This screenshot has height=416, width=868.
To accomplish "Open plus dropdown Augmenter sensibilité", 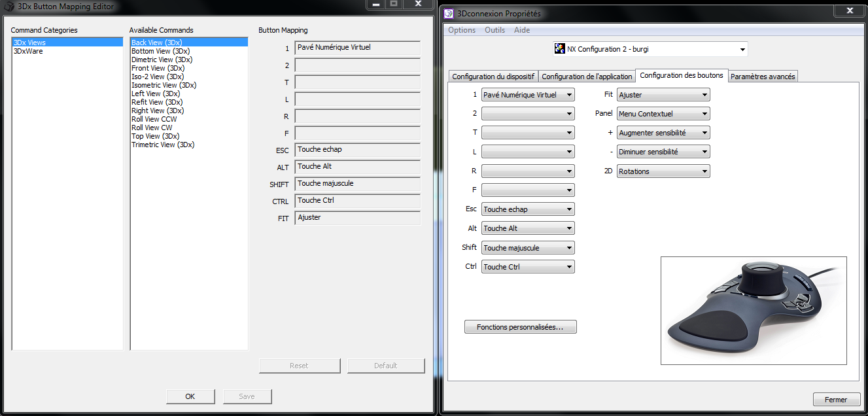I will click(x=663, y=133).
